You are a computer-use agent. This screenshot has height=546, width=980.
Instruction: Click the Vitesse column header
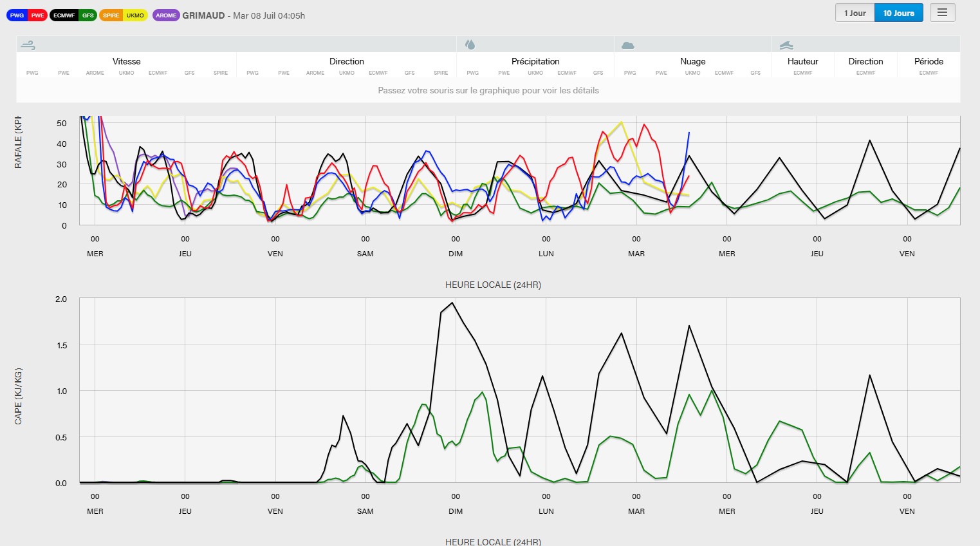(x=127, y=61)
